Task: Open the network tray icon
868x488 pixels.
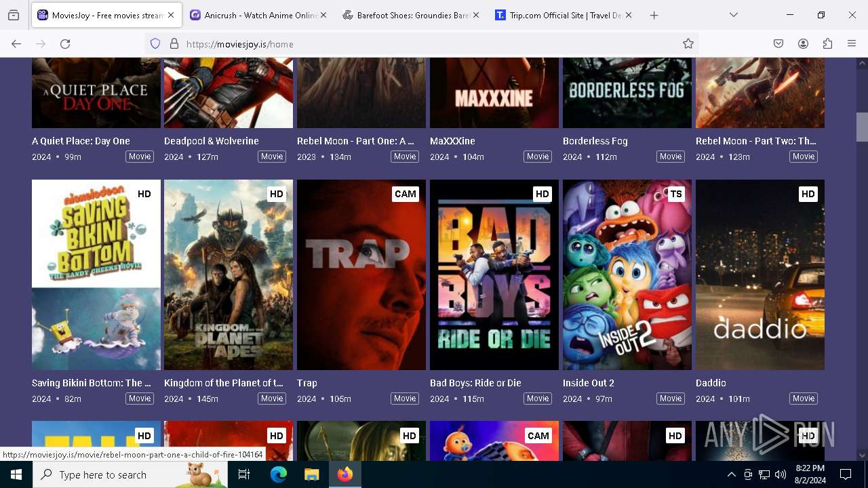Action: pos(764,474)
